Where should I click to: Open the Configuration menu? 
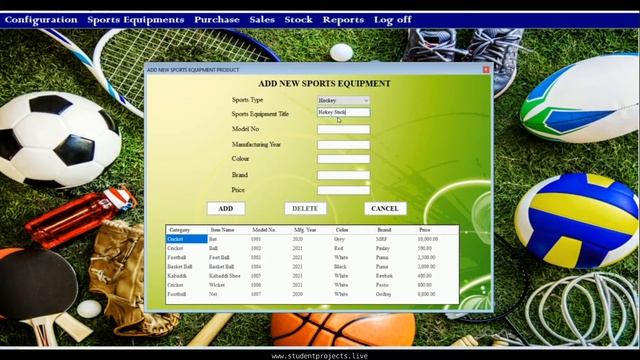[41, 20]
